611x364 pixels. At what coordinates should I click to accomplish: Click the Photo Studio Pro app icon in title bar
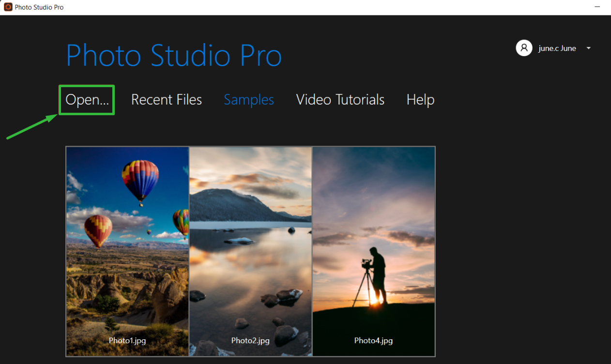tap(8, 7)
